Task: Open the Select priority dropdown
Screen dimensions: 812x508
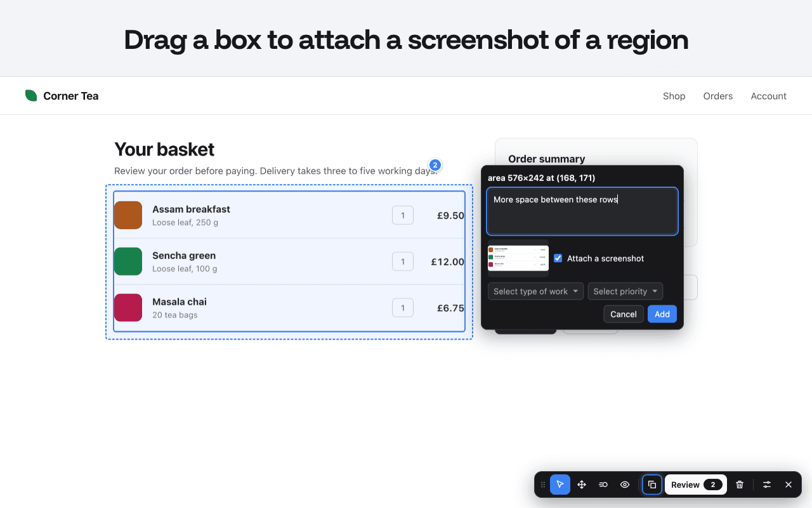Action: tap(625, 291)
